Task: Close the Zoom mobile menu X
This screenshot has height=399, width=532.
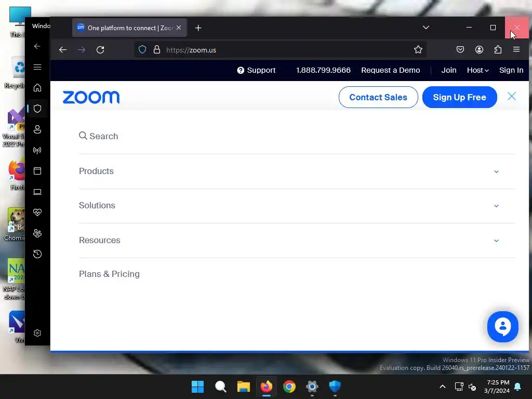Action: (512, 96)
